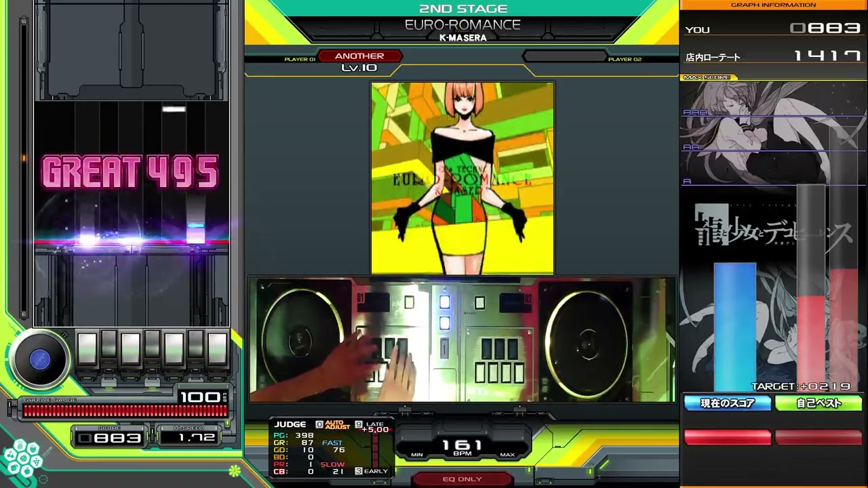Click the dark red bar under 自己ベスト
This screenshot has width=868, height=488.
tap(818, 437)
